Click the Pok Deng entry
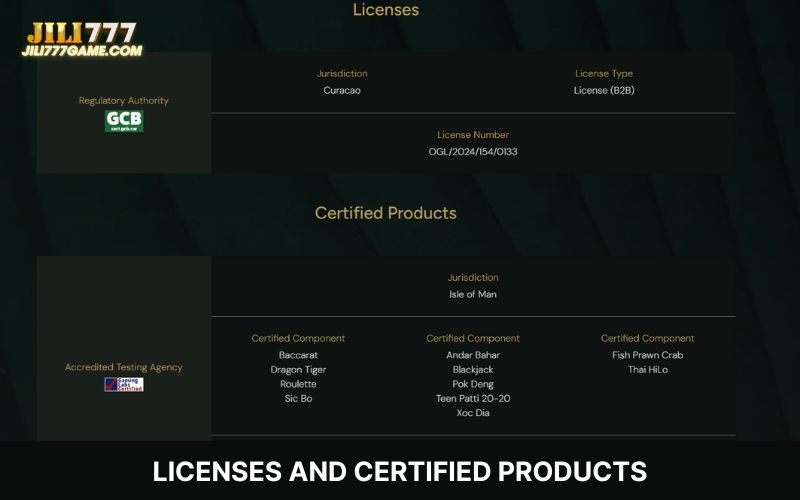The width and height of the screenshot is (800, 500). 473,384
